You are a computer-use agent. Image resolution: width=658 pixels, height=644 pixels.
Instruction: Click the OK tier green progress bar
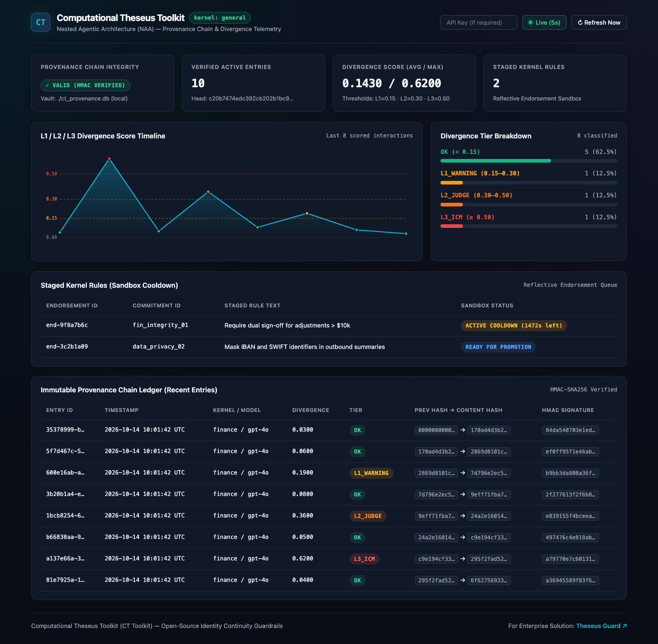pos(496,161)
